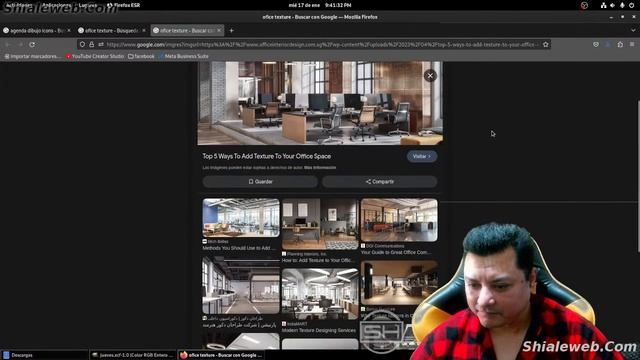Open 'Importar marcadores' bookmark
This screenshot has height=360, width=640.
[32, 56]
